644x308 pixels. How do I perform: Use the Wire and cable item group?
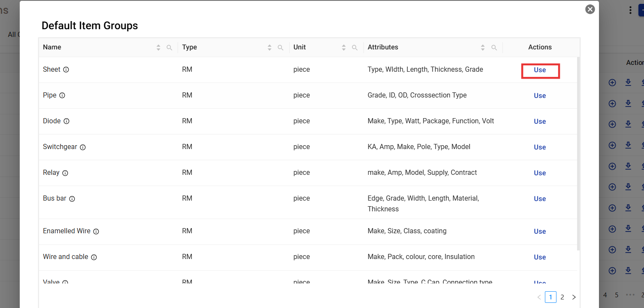tap(540, 257)
